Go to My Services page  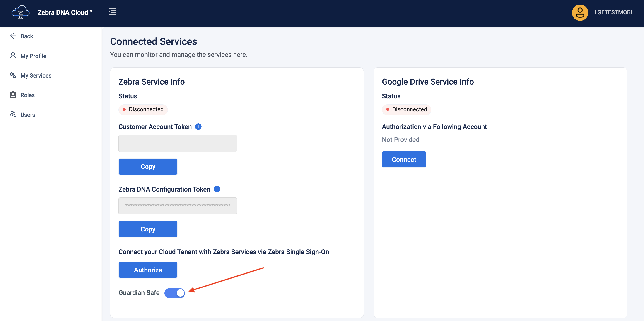pos(36,75)
